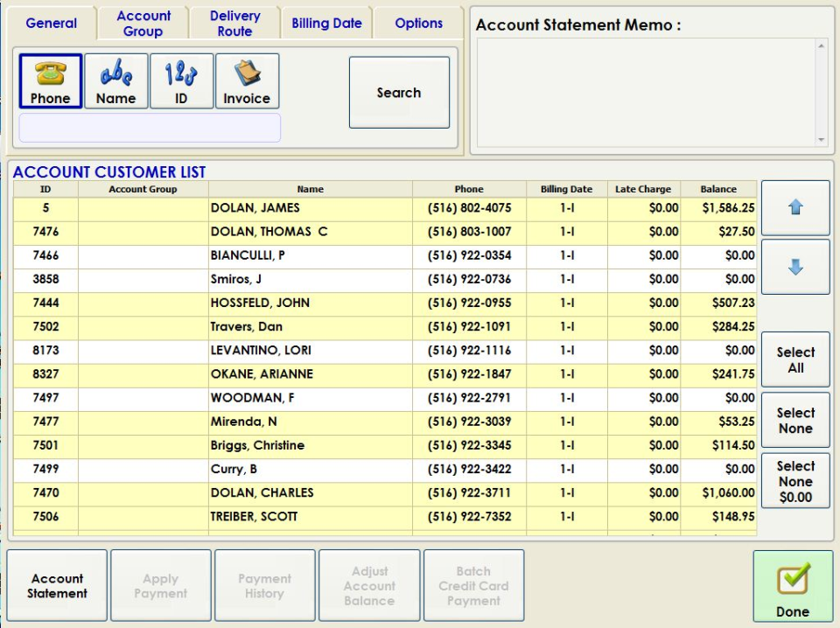Sort by the Balance column header
This screenshot has height=628, width=840.
[718, 189]
